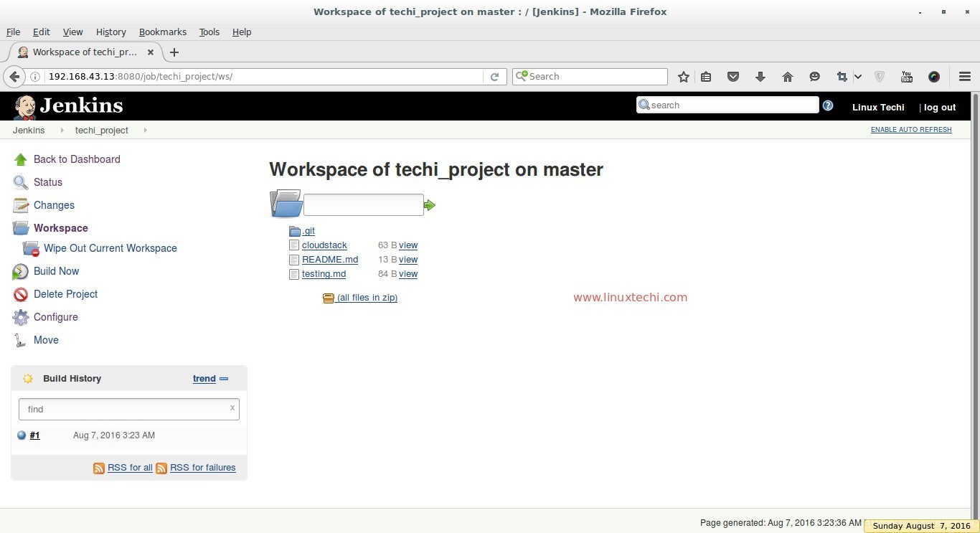
Task: Toggle the bookmark star in the address bar
Action: 683,76
